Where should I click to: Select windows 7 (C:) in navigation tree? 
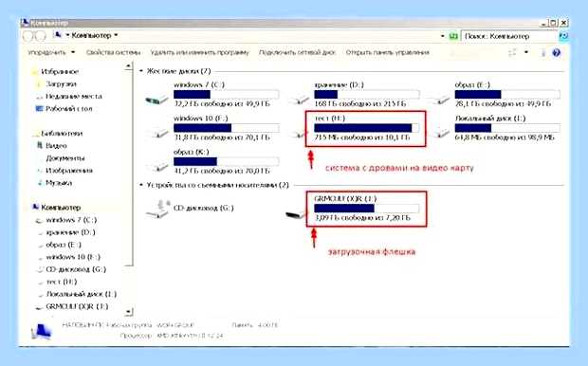coord(71,220)
